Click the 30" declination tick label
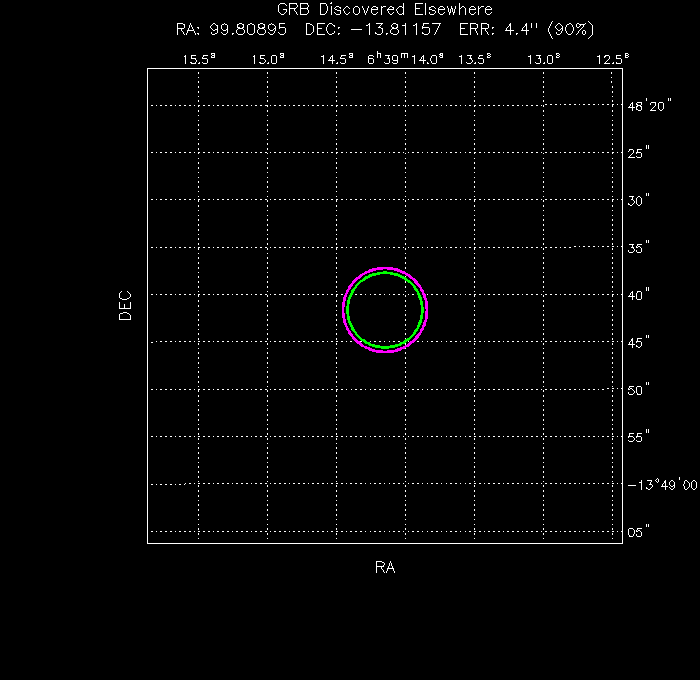Image resolution: width=700 pixels, height=680 pixels. click(x=638, y=200)
